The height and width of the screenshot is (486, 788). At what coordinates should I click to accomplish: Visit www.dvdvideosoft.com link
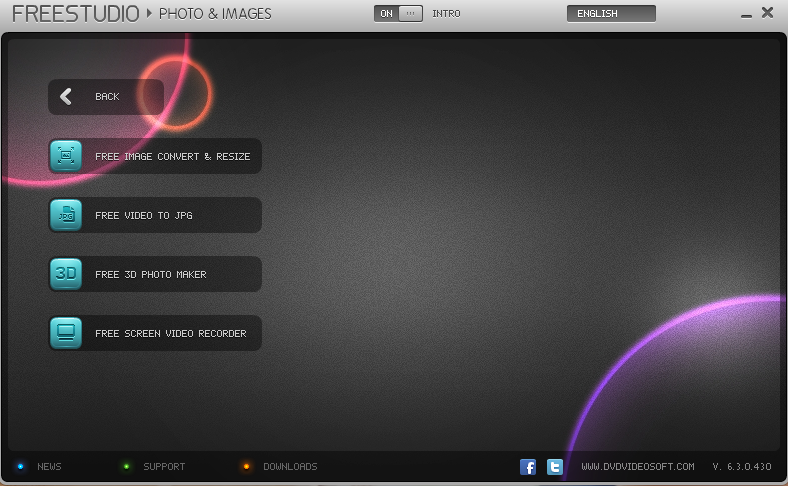coord(638,467)
